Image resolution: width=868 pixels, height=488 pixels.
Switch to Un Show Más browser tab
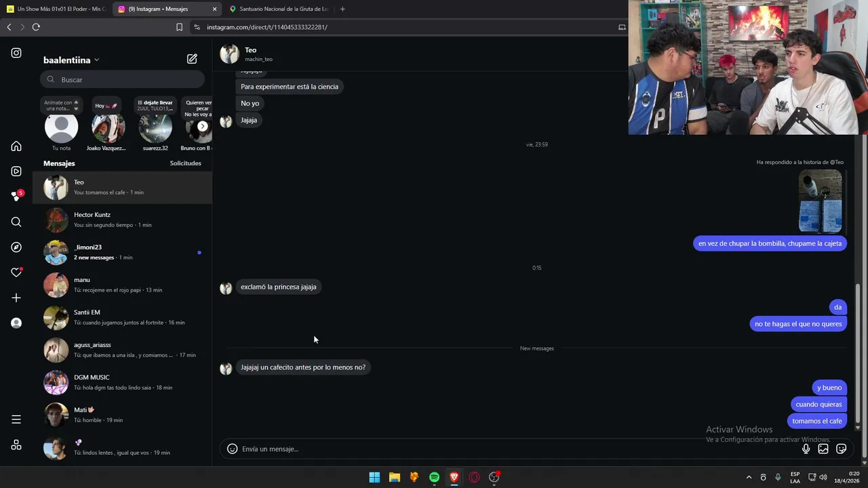(56, 9)
